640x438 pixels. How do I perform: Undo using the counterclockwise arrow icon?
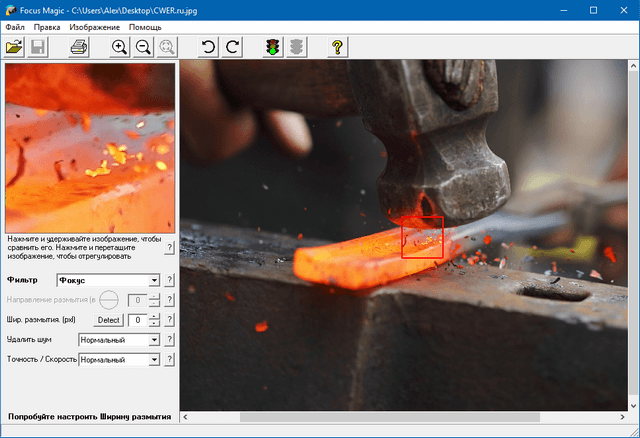(208, 47)
